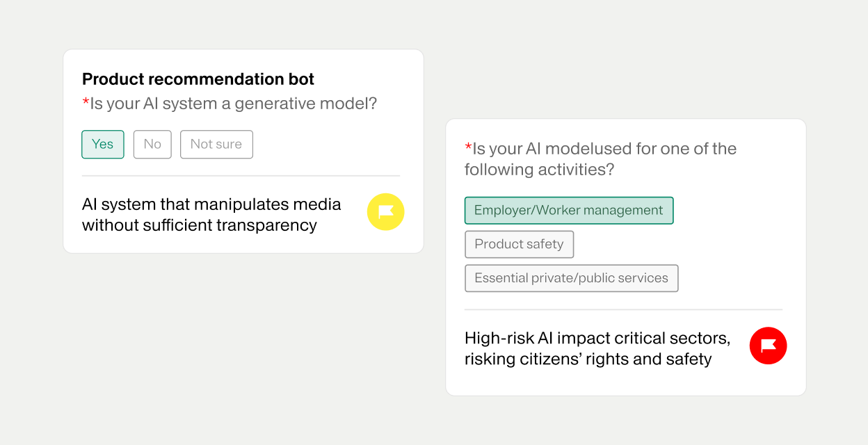868x445 pixels.
Task: Click the media manipulation warning message
Action: click(x=211, y=215)
